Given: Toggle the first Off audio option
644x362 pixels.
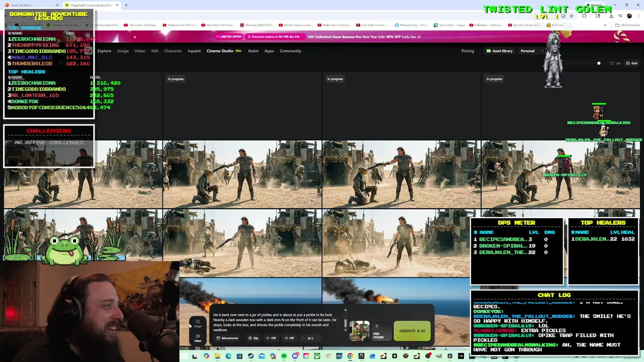Looking at the screenshot, I should coord(271,338).
